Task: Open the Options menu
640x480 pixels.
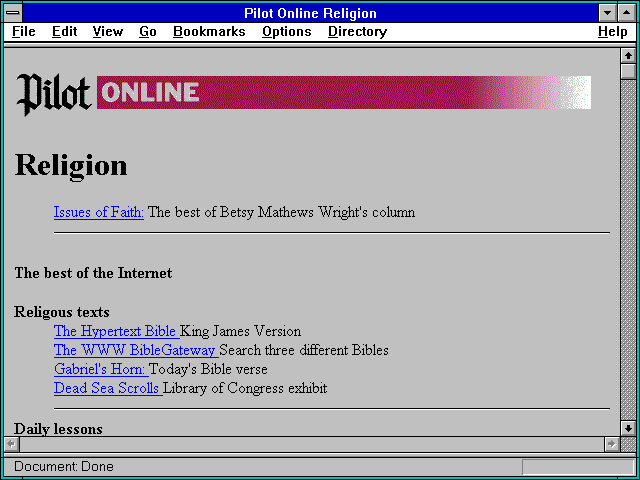Action: point(287,32)
